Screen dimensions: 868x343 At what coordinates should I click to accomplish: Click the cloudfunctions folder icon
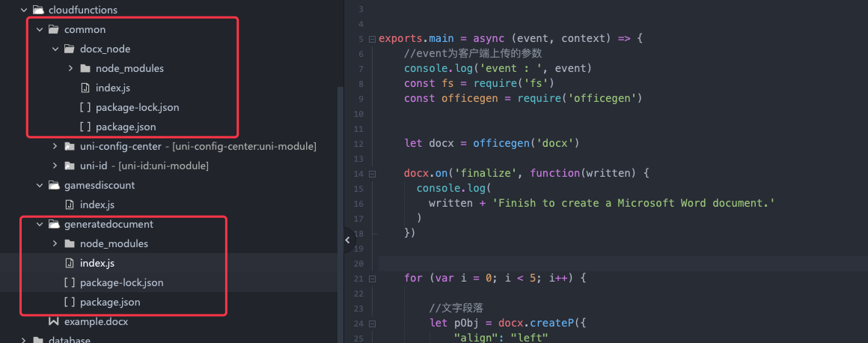pos(37,10)
